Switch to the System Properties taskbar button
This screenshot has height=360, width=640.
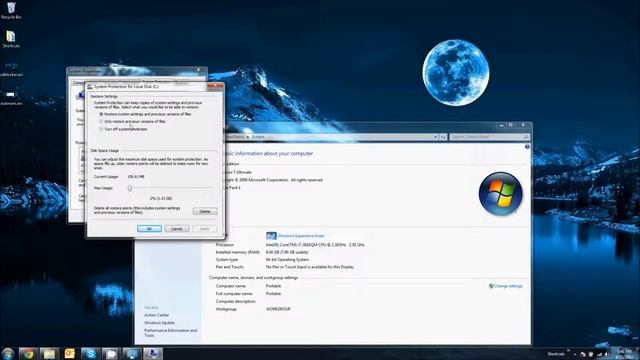point(153,353)
